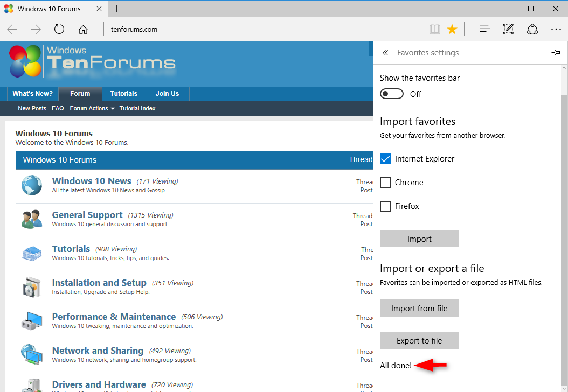Viewport: 568px width, 392px height.
Task: Click the yellow favorites star icon
Action: (452, 29)
